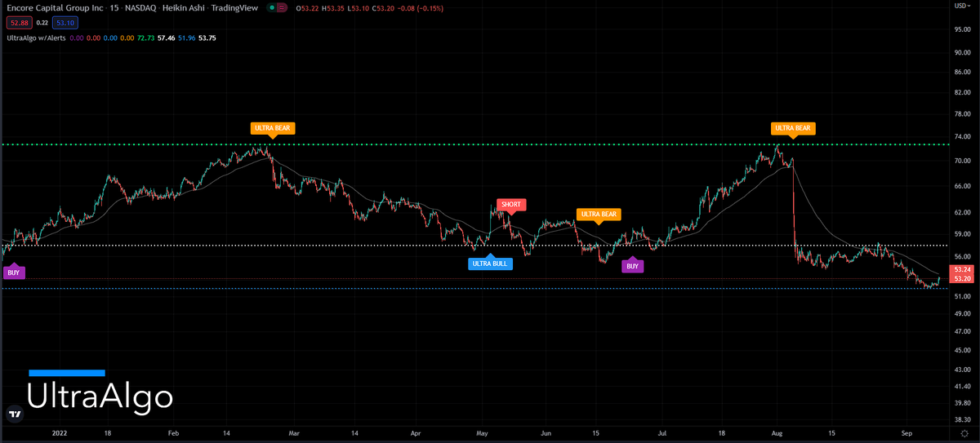Click the blue 53.10 buy price button

pyautogui.click(x=67, y=23)
